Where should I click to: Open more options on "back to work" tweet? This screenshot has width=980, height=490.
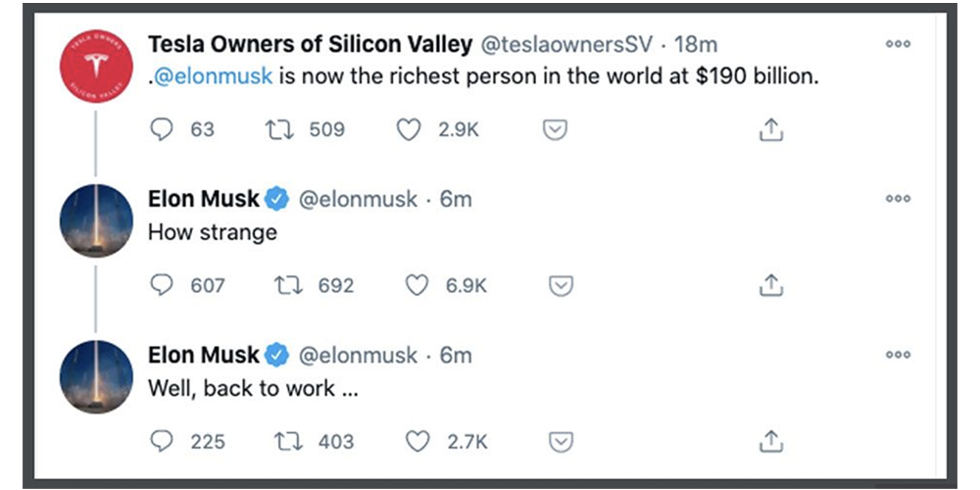[x=898, y=355]
